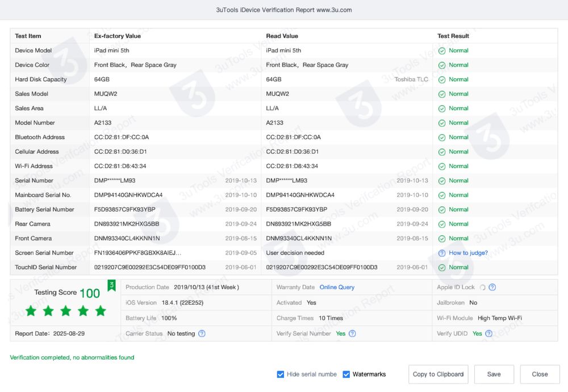Click the question icon beside How to judge
Screen dimensions: 568x392
(441, 253)
